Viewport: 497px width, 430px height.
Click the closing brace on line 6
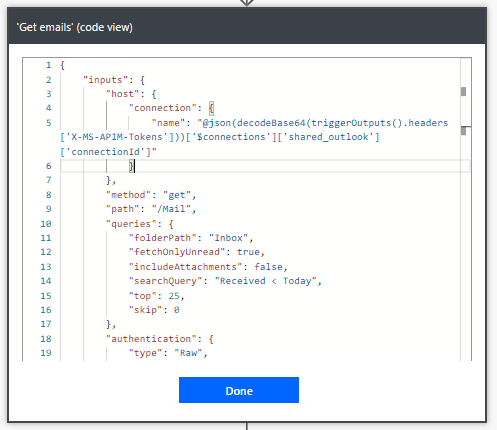tap(131, 166)
